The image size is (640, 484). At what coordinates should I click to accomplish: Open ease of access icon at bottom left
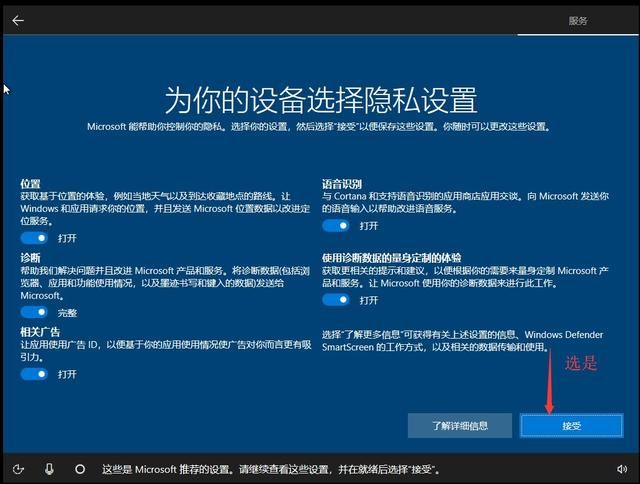18,469
